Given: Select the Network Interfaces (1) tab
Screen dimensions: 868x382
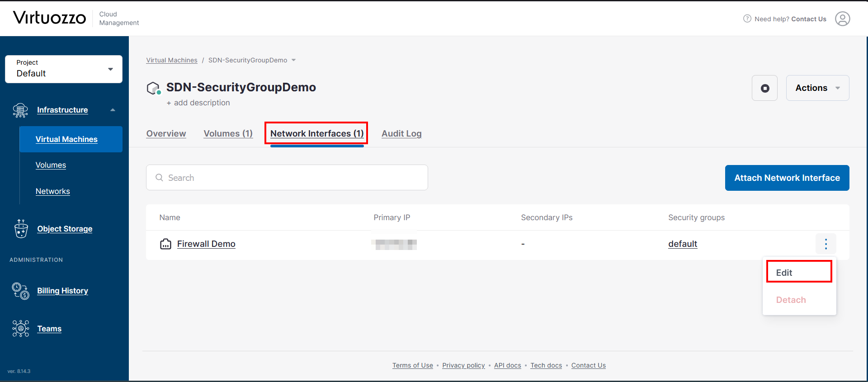Looking at the screenshot, I should (317, 133).
